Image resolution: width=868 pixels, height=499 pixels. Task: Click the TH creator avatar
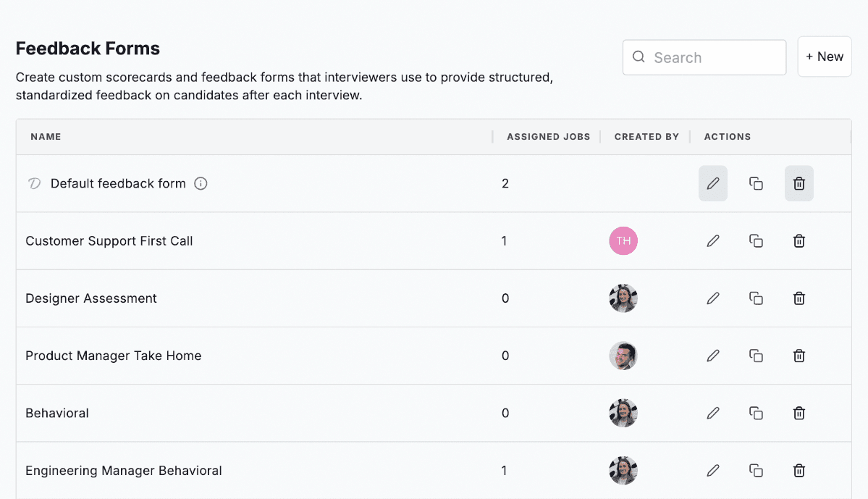coord(623,241)
